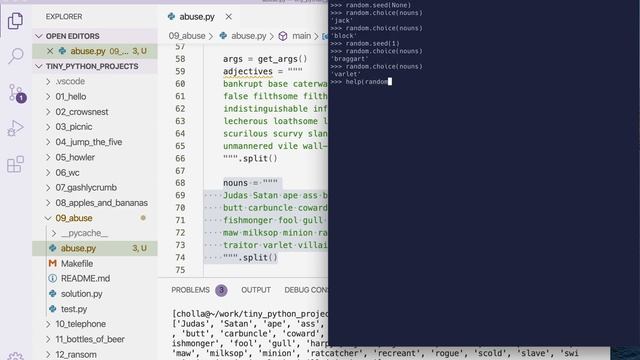Open the Manage gear icon
Image resolution: width=640 pixels, height=360 pixels.
click(16, 356)
